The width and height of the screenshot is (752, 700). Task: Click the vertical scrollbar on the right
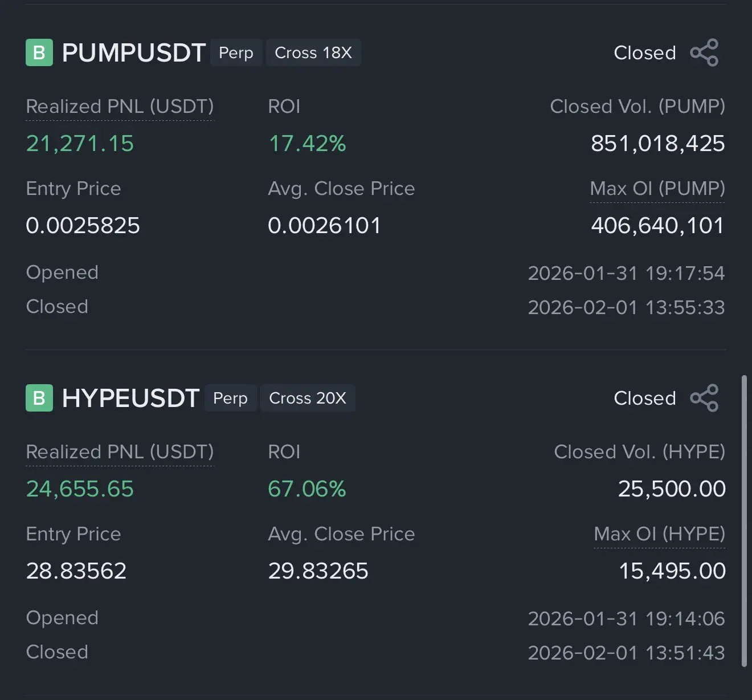pyautogui.click(x=743, y=520)
